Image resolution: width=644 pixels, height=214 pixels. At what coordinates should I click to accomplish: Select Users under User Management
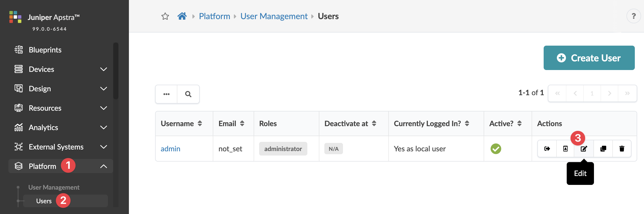click(x=44, y=201)
